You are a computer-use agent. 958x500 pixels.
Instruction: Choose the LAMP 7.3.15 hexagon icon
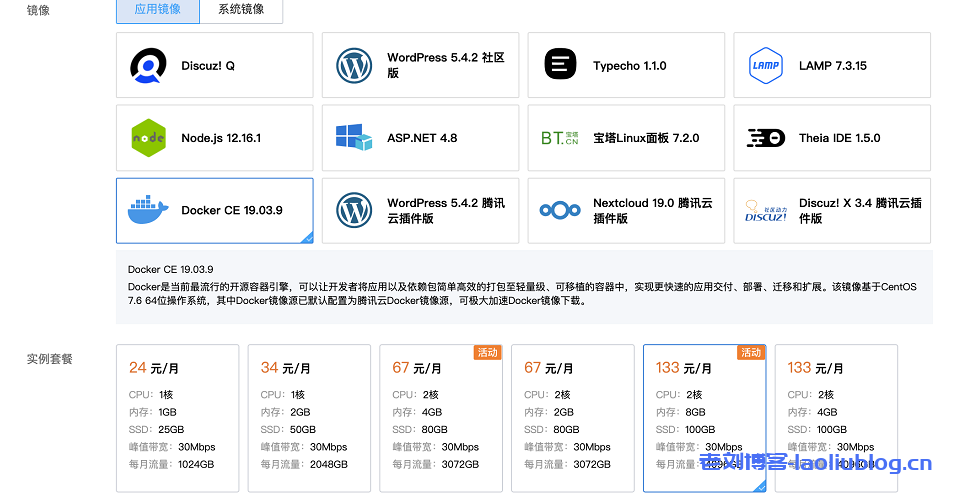point(766,66)
